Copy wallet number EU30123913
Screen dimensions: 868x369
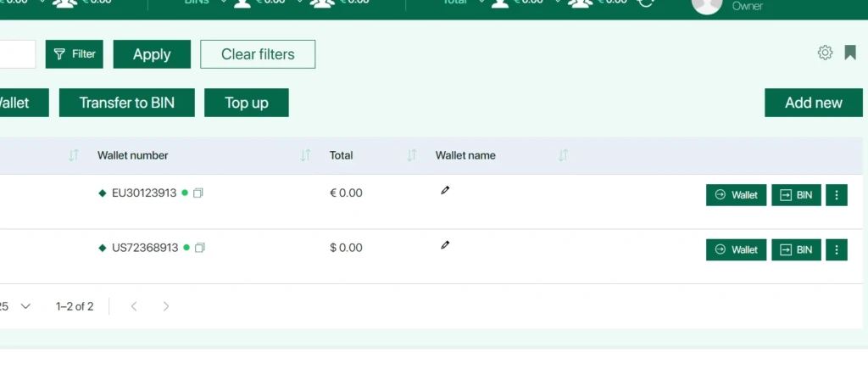pos(198,193)
